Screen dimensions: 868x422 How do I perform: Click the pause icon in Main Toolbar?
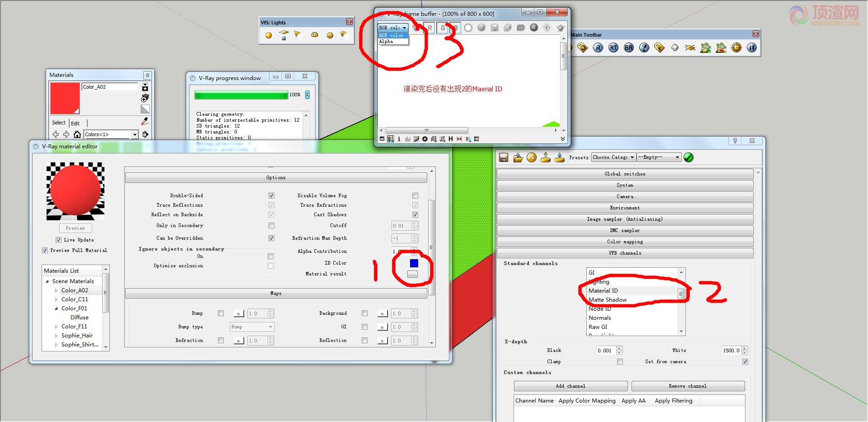pos(752,47)
